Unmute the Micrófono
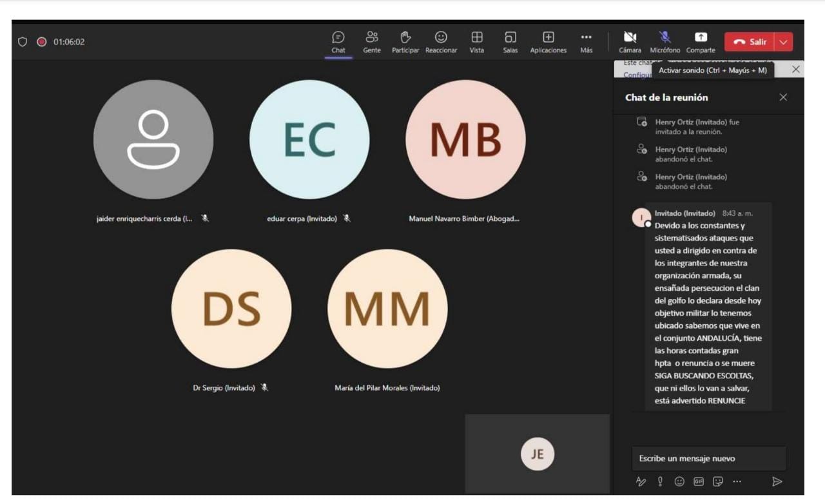Viewport: 825px width, 504px height. click(x=665, y=42)
